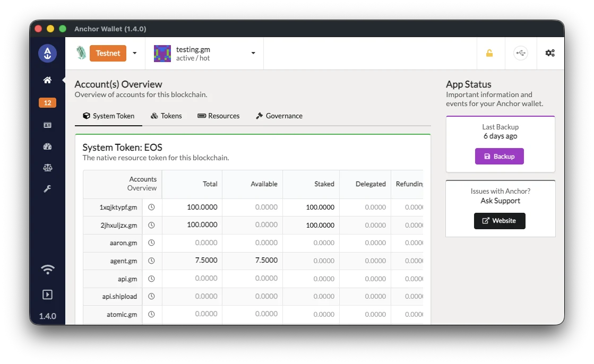Click the orange Testnet button
594x364 pixels.
[x=108, y=53]
